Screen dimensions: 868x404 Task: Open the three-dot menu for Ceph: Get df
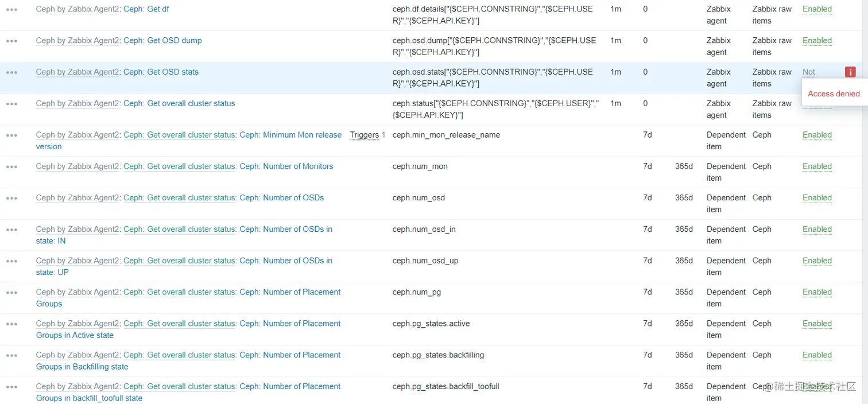(x=12, y=9)
